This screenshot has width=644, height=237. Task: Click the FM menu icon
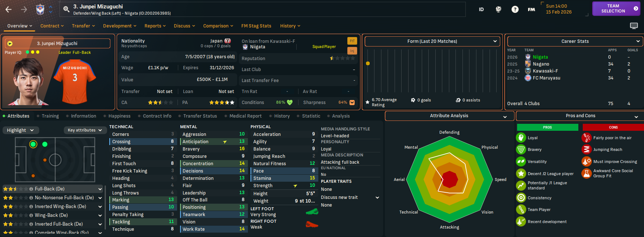click(531, 10)
